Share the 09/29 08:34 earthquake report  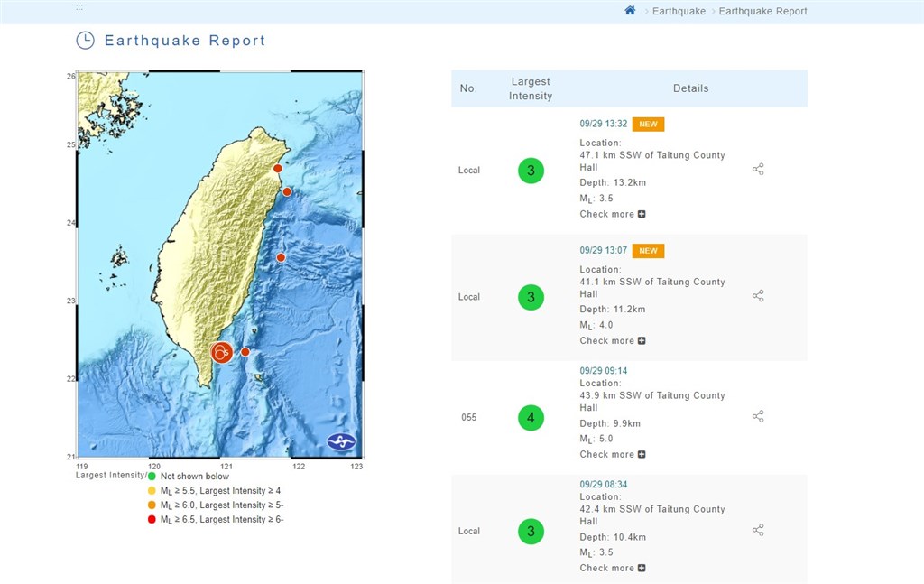[x=758, y=530]
